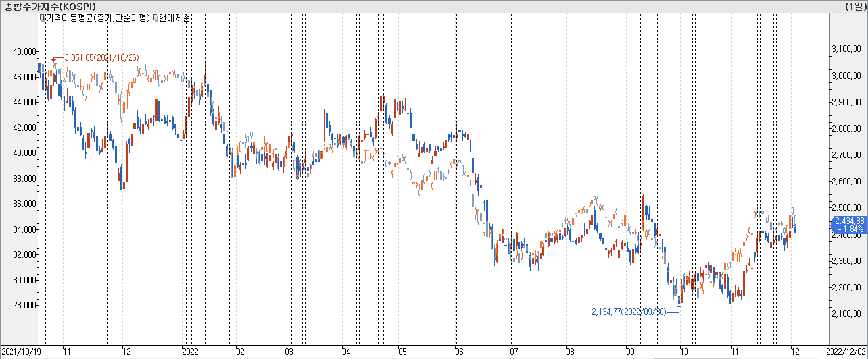Click the 3,100.00 label on right axis

click(x=846, y=49)
